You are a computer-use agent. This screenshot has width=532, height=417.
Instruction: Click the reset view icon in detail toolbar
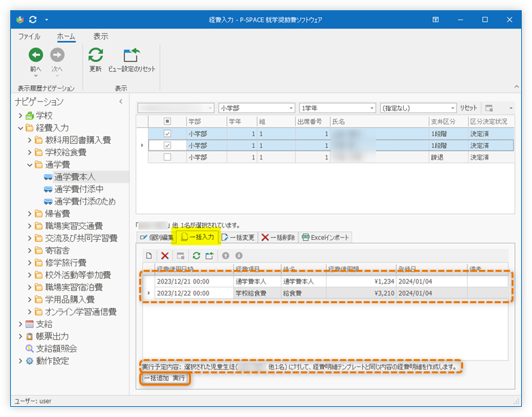pos(209,256)
